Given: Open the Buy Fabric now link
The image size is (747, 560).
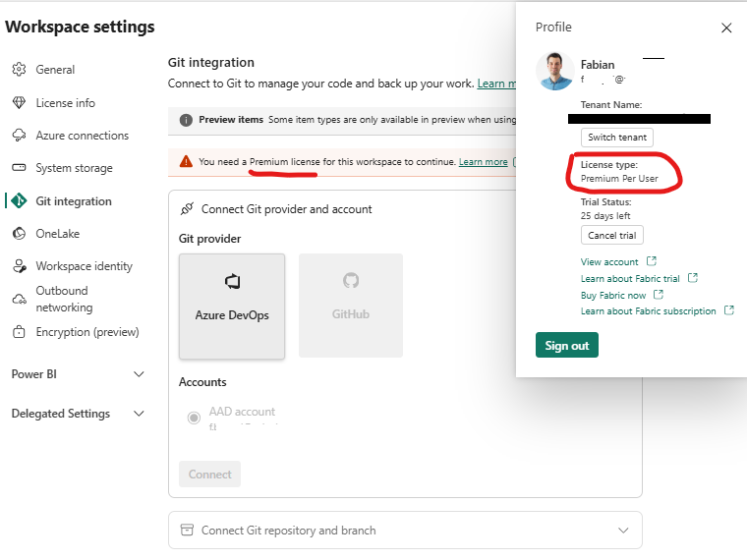Looking at the screenshot, I should pos(613,296).
